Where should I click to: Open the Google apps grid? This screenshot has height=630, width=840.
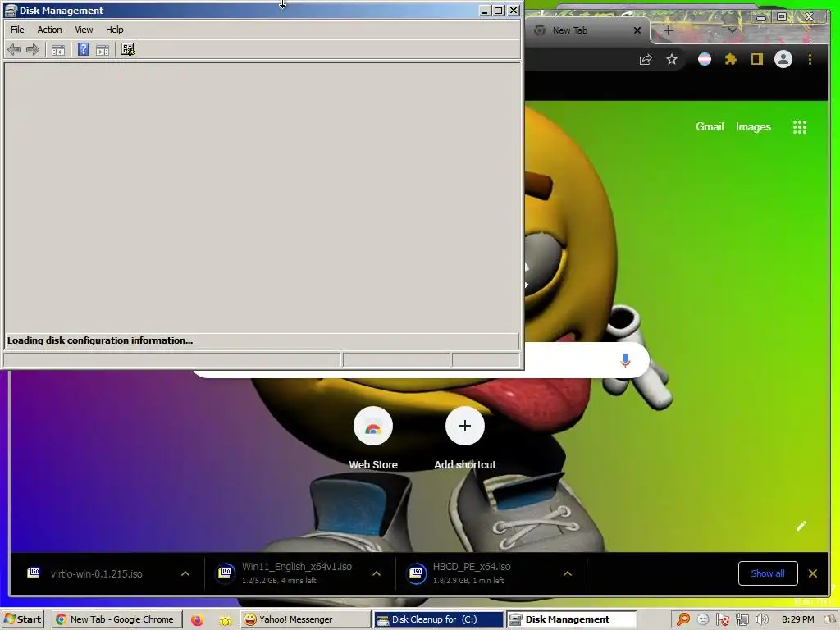[799, 127]
